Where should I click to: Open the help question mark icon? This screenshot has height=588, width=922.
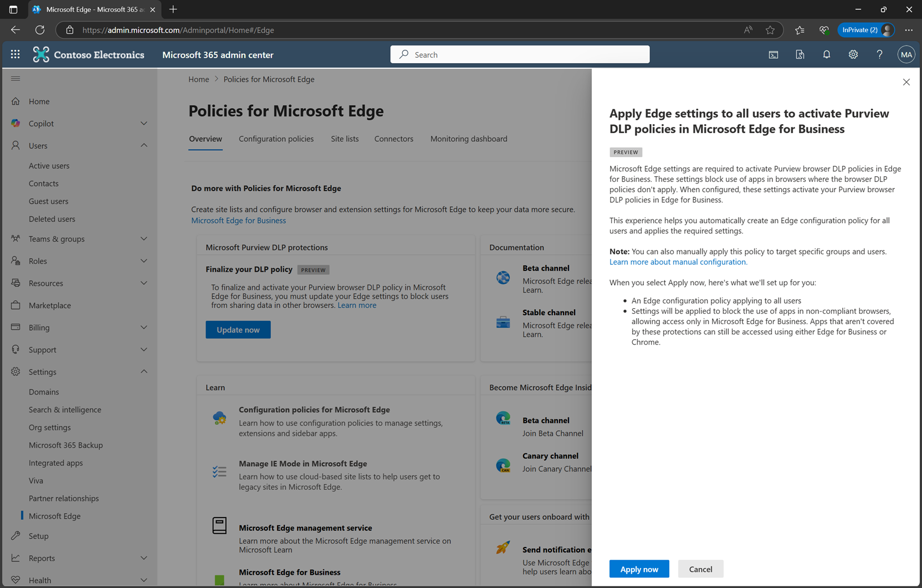pyautogui.click(x=879, y=54)
